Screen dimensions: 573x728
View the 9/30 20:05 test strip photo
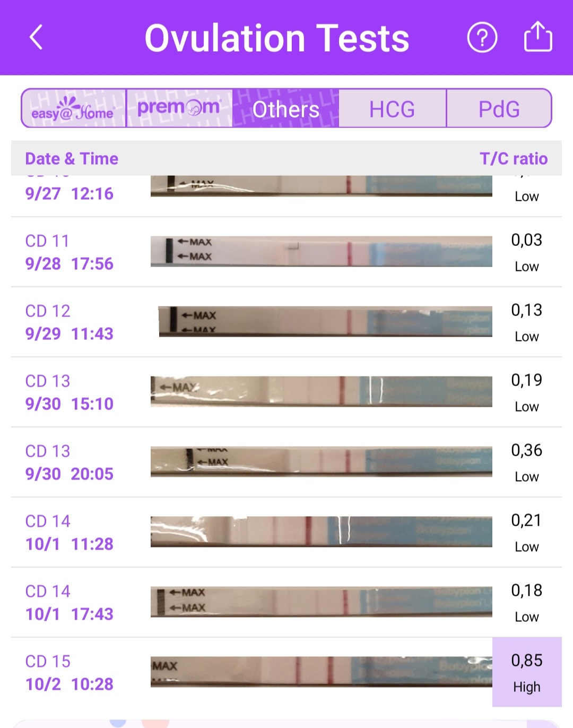tap(321, 461)
